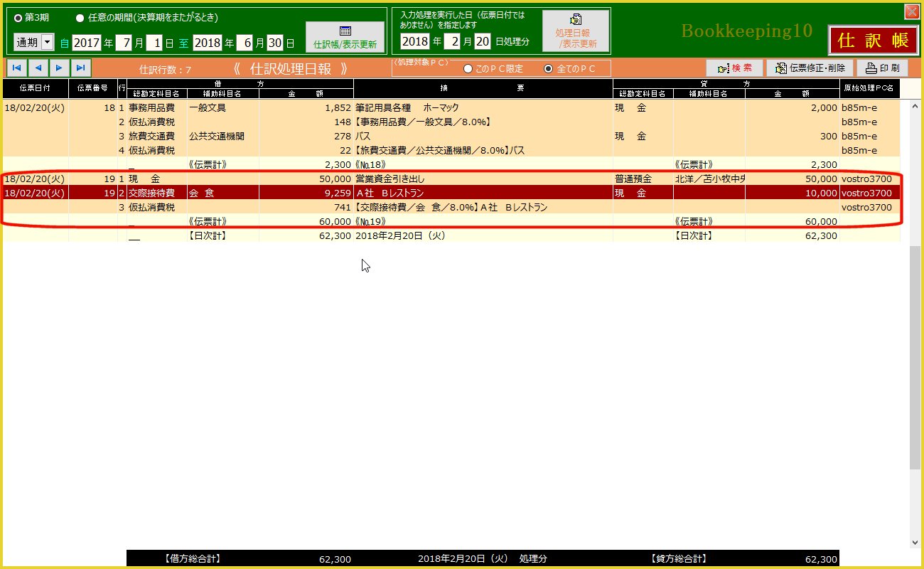Viewport: 924px width, 569px height.
Task: Jump to first record navigation arrow
Action: pyautogui.click(x=16, y=68)
